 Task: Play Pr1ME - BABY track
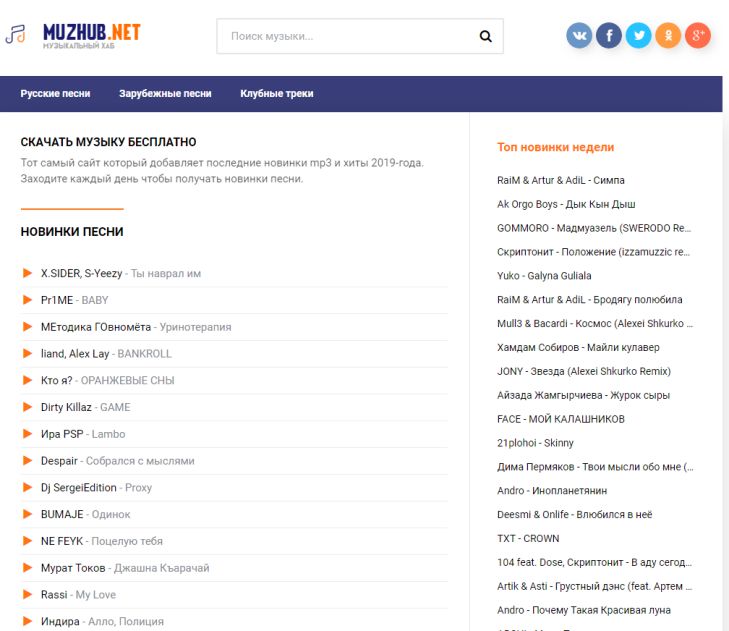click(27, 300)
